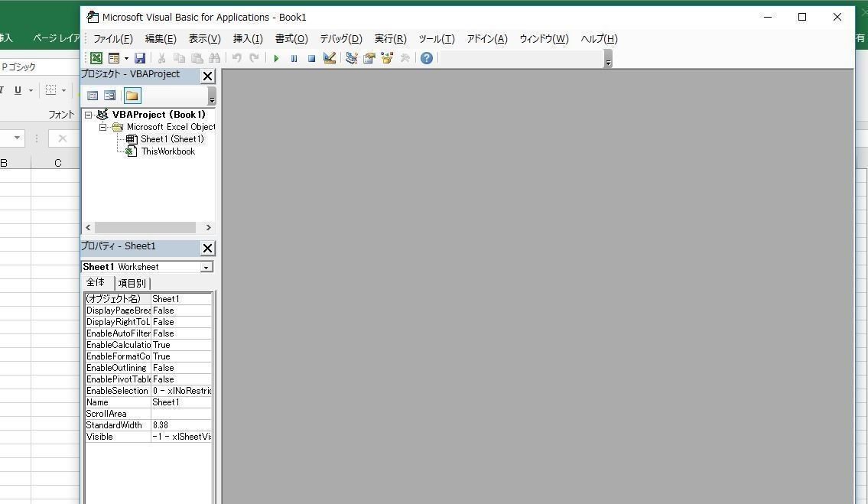The height and width of the screenshot is (504, 868).
Task: Close the Project Explorer panel
Action: [x=207, y=75]
